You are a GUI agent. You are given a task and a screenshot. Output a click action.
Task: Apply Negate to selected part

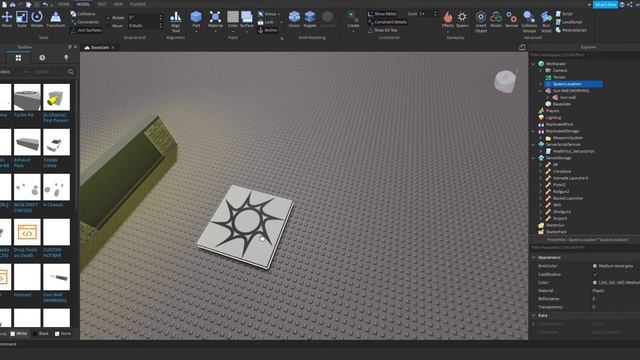point(310,19)
